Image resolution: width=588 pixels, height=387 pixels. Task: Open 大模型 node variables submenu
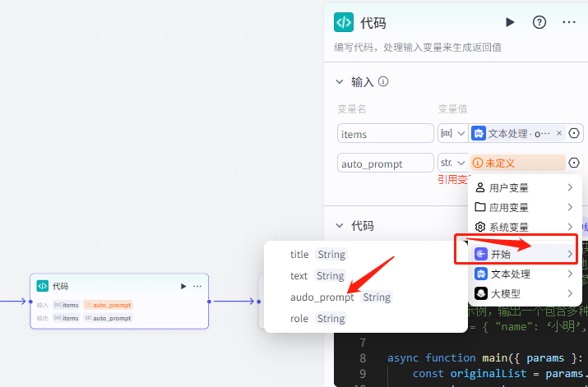[524, 293]
